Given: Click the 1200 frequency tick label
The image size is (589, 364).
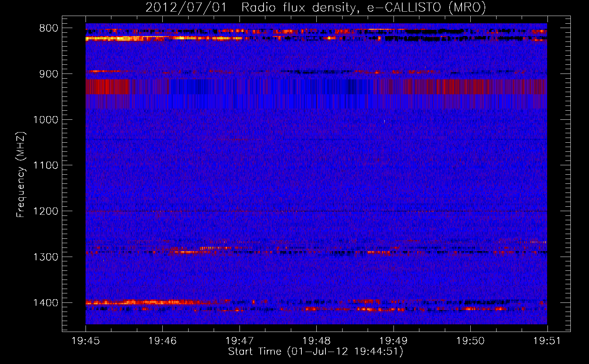Looking at the screenshot, I should [46, 211].
